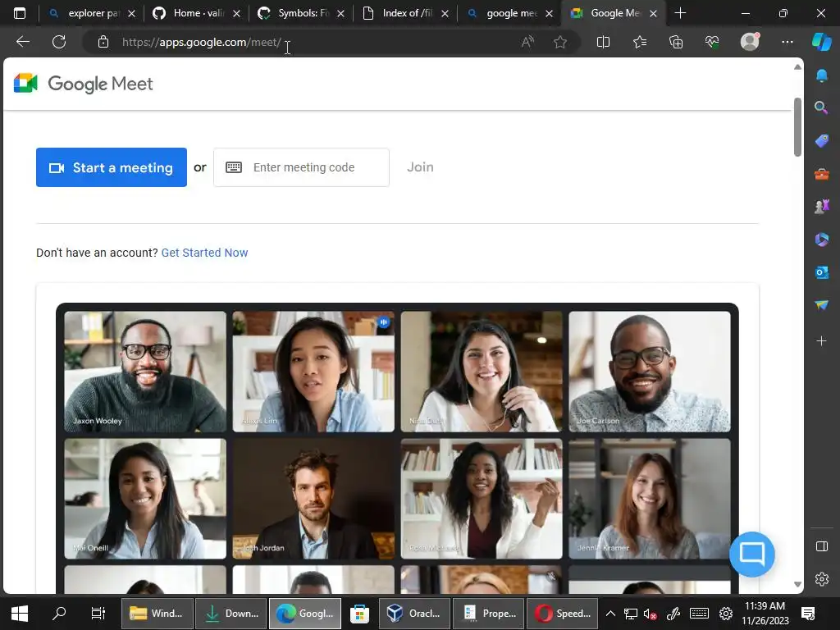
Task: Click the Start a meeting button
Action: tap(112, 167)
